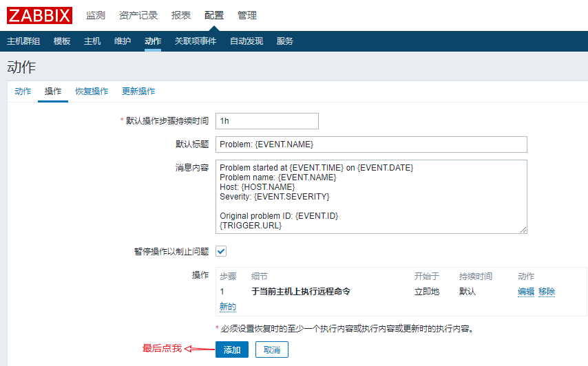Click the 移除 link for step 1
This screenshot has height=366, width=588.
click(x=547, y=292)
